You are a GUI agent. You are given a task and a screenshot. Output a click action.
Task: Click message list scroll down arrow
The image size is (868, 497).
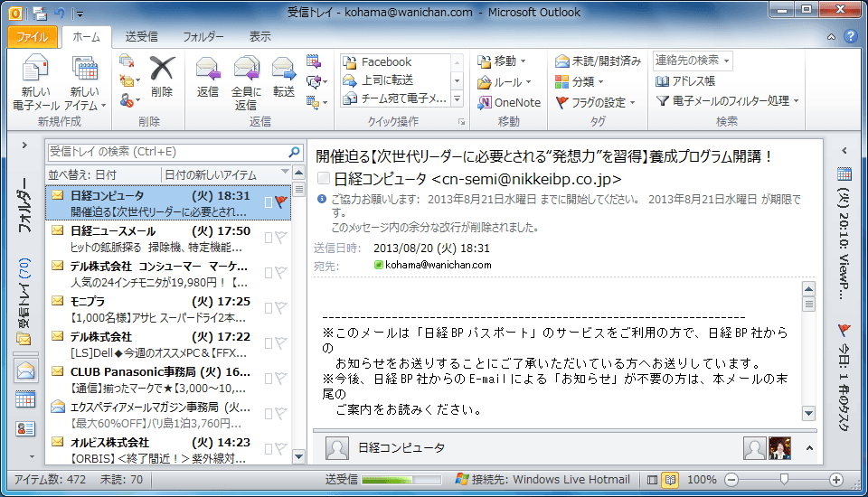(298, 456)
